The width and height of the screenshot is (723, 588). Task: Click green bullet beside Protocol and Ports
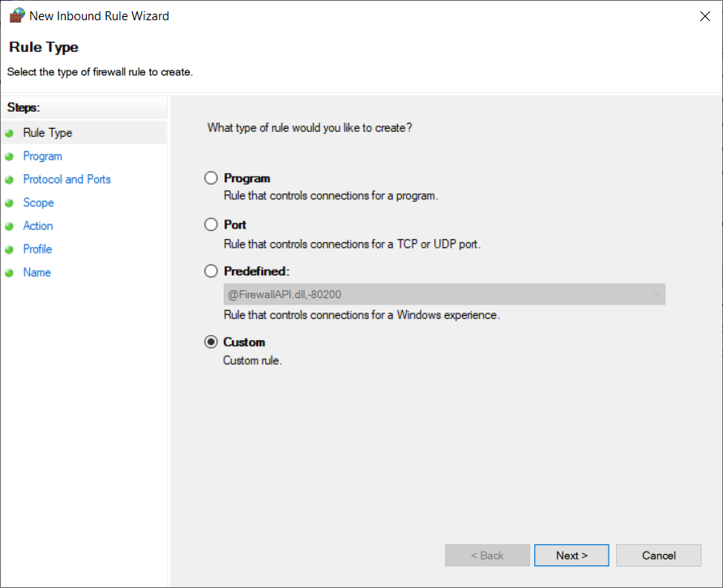pyautogui.click(x=10, y=180)
